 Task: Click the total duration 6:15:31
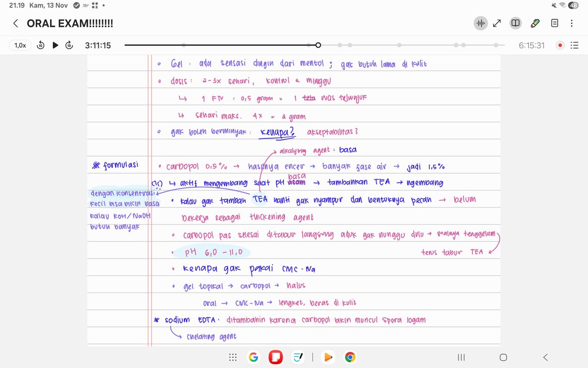[532, 45]
